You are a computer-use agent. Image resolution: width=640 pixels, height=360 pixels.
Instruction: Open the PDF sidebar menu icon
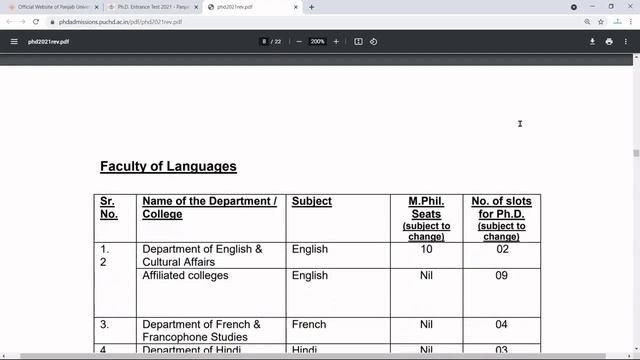(14, 42)
